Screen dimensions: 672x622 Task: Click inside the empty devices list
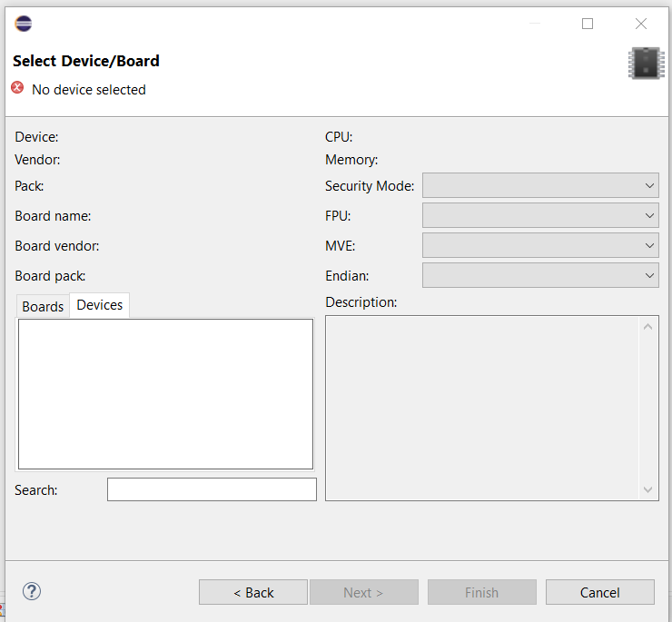[165, 393]
